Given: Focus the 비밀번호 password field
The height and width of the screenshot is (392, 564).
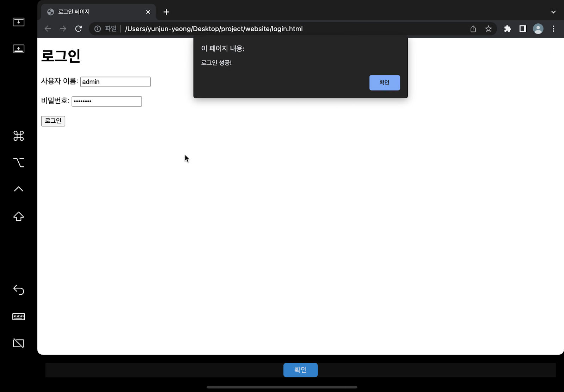Looking at the screenshot, I should [x=107, y=102].
